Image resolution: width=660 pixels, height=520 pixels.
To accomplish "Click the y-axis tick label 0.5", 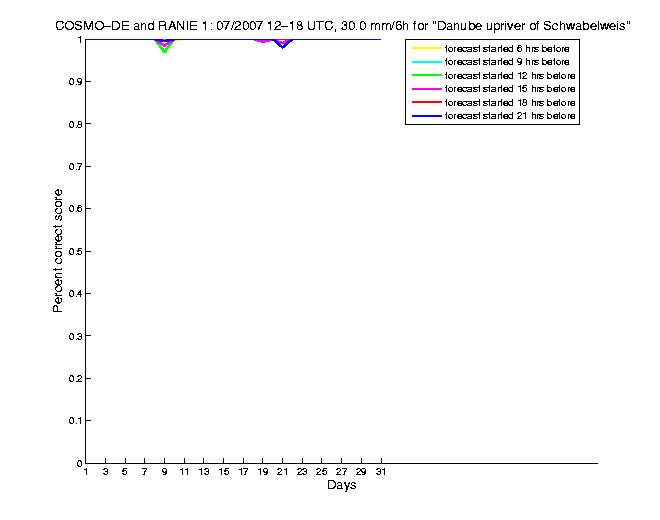I will point(72,251).
